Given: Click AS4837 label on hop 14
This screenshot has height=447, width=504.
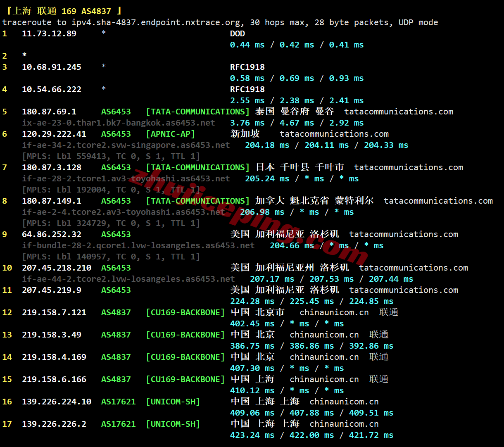Looking at the screenshot, I should tap(116, 357).
